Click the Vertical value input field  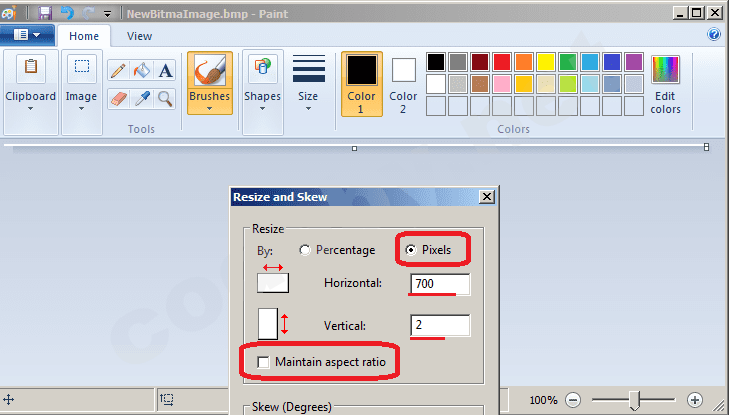coord(440,325)
